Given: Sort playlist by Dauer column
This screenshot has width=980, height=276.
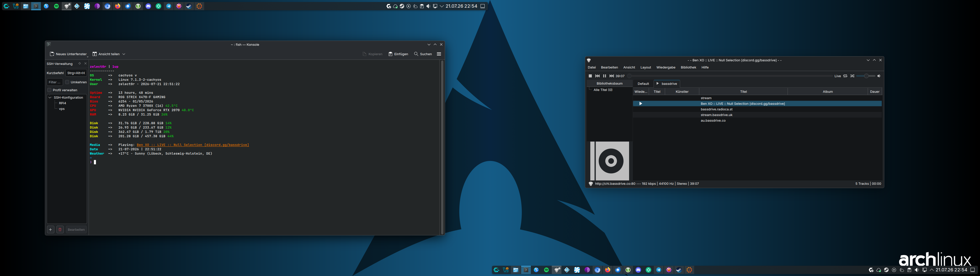Looking at the screenshot, I should tap(875, 91).
